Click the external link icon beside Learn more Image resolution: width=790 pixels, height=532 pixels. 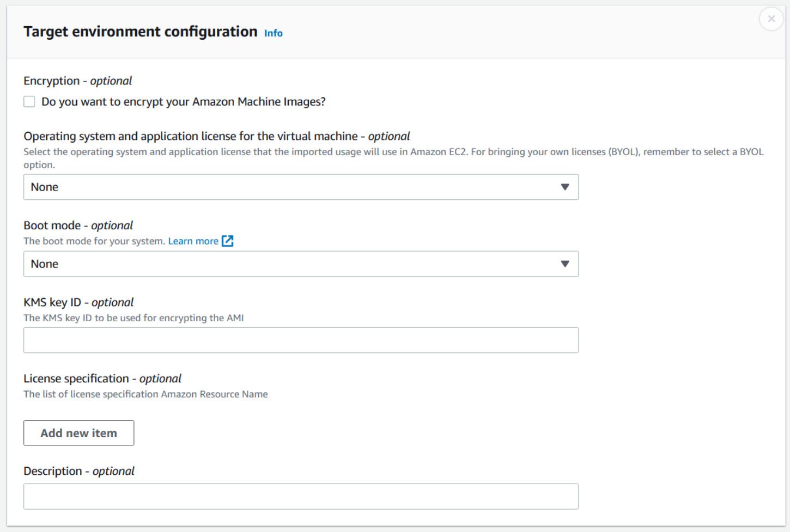coord(228,241)
